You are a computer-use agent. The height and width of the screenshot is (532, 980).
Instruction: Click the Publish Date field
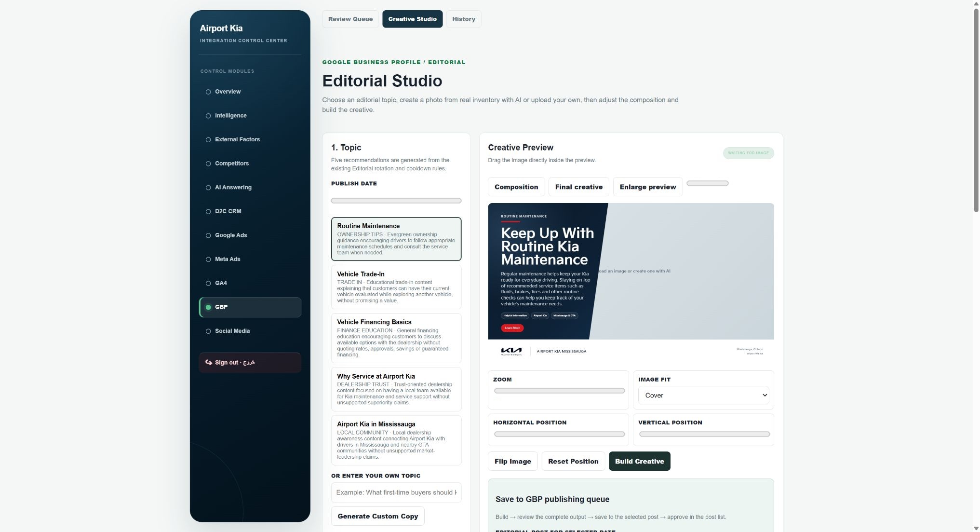coord(396,201)
